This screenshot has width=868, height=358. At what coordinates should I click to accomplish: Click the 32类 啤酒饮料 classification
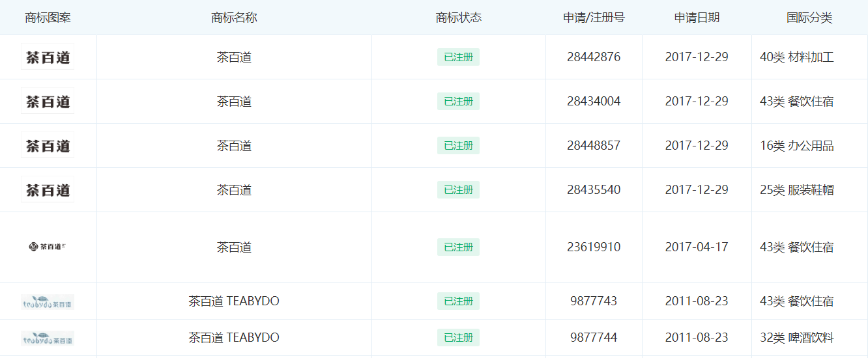click(x=797, y=338)
